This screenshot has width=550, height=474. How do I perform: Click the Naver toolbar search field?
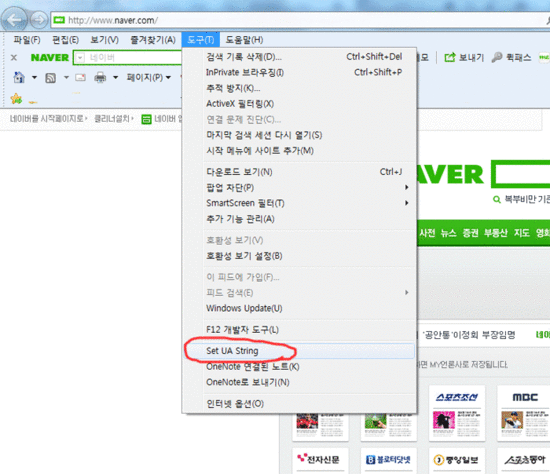133,58
